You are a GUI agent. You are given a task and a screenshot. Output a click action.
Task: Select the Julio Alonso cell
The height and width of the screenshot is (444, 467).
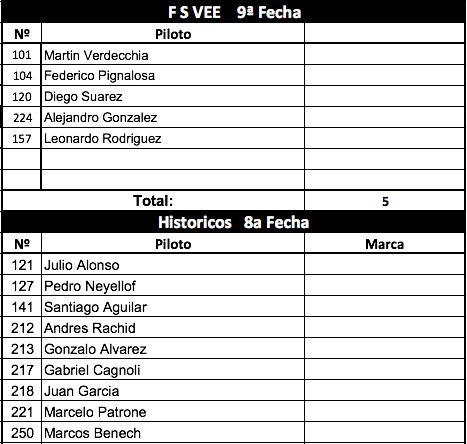click(x=173, y=265)
